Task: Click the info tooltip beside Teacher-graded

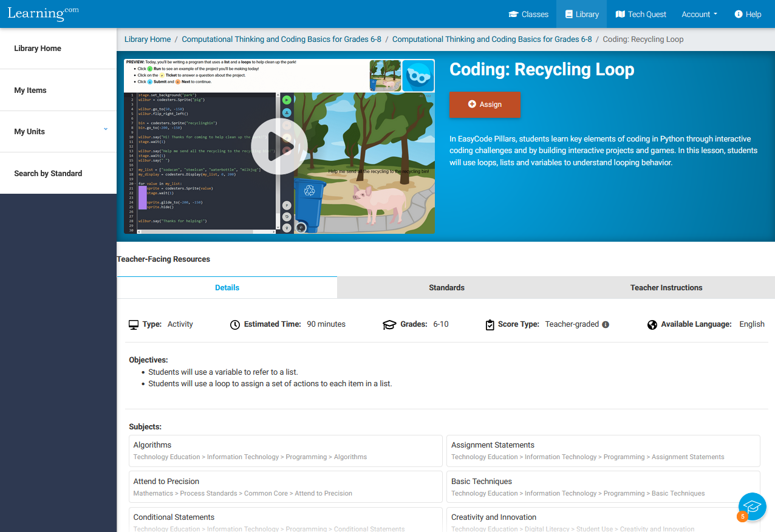Action: coord(605,324)
